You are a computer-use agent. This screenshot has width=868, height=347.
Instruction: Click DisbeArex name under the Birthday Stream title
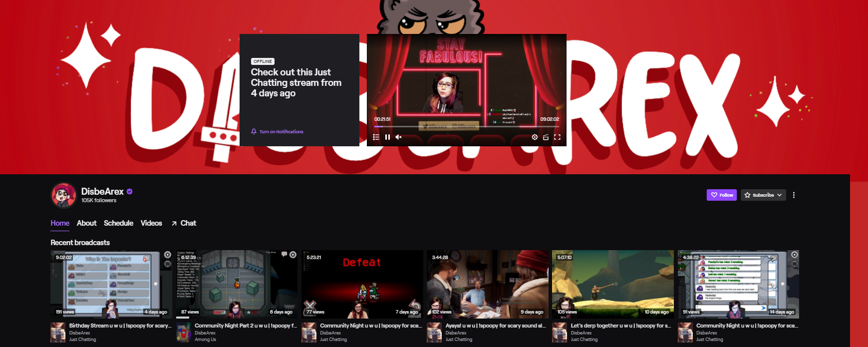pyautogui.click(x=79, y=333)
